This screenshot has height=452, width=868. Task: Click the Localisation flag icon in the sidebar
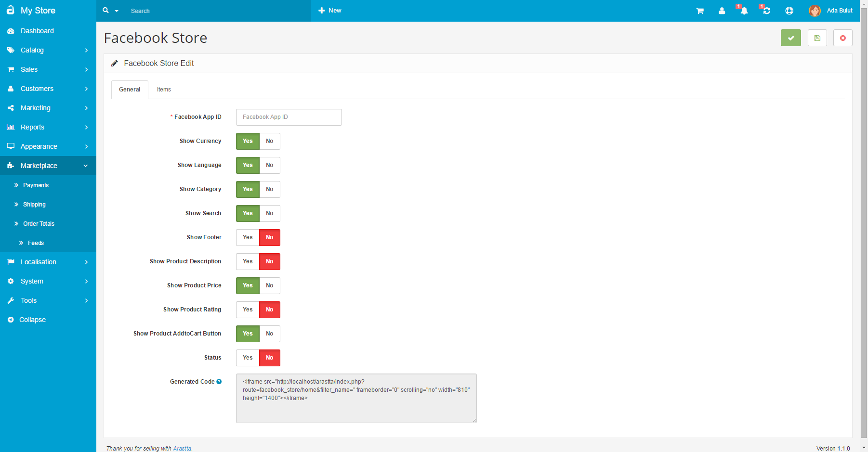click(x=11, y=262)
